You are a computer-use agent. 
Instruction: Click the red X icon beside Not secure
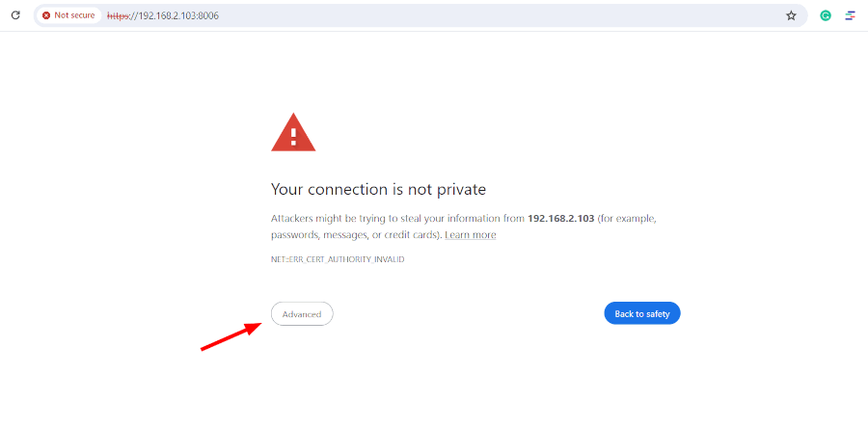(x=46, y=15)
